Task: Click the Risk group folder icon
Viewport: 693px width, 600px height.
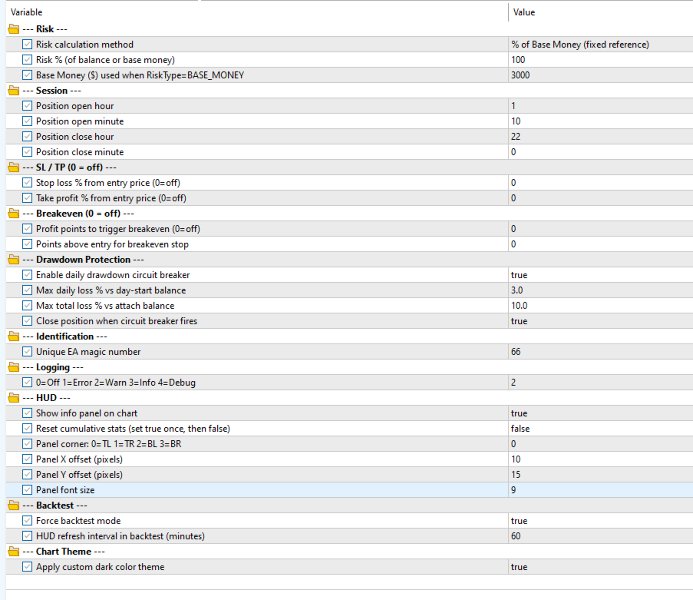Action: point(13,29)
